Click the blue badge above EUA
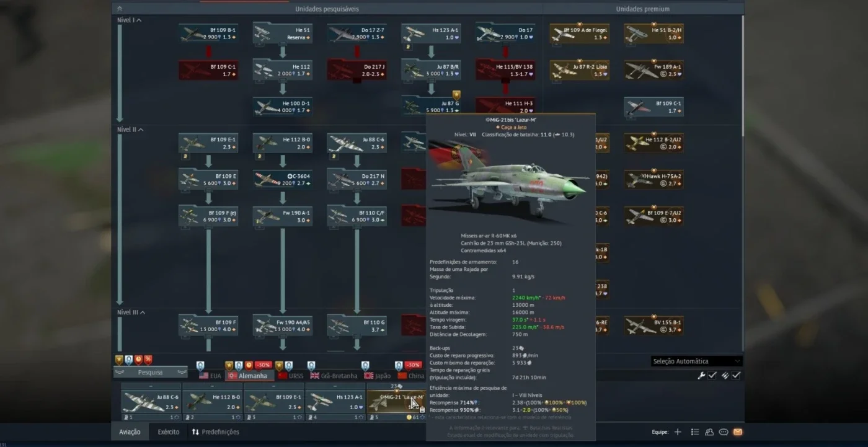Viewport: 868px width, 447px height. [x=200, y=366]
